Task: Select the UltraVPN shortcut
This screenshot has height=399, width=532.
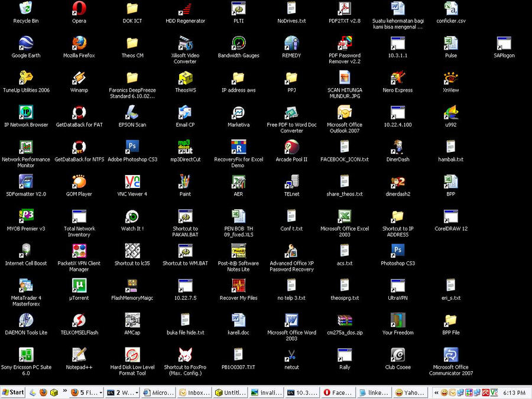Action: coord(398,286)
